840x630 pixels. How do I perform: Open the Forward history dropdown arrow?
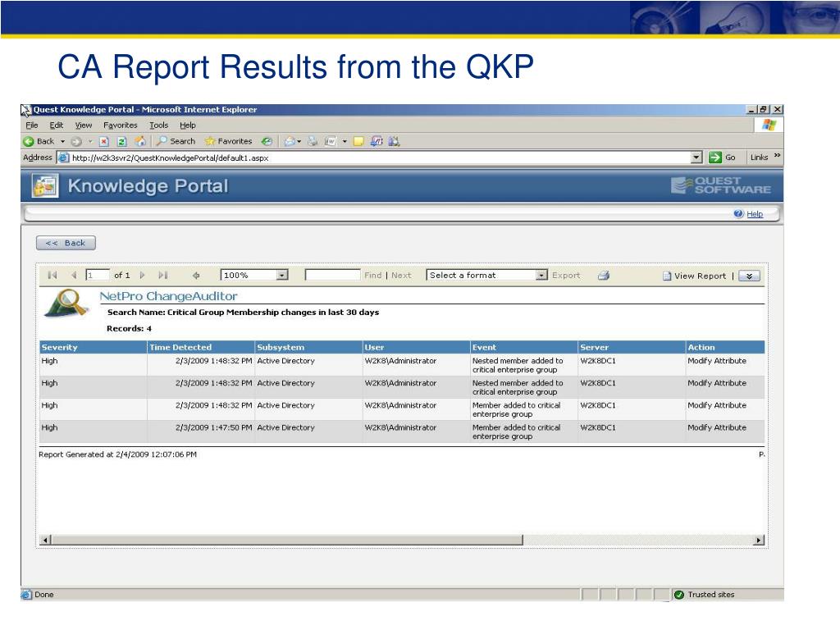pyautogui.click(x=90, y=141)
